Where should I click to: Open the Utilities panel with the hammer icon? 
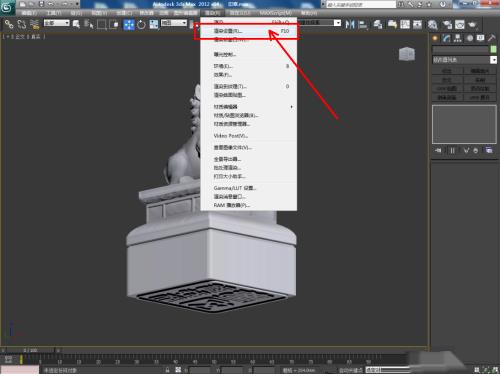tap(491, 38)
